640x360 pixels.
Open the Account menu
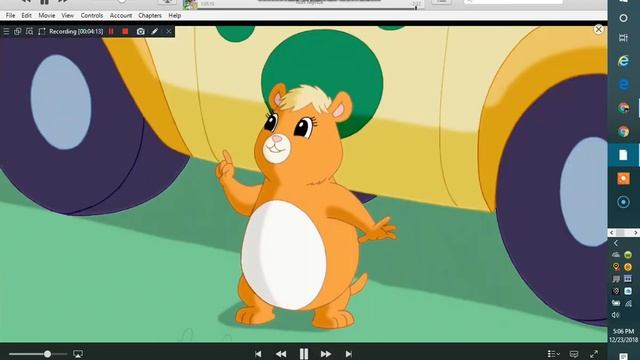[x=121, y=16]
